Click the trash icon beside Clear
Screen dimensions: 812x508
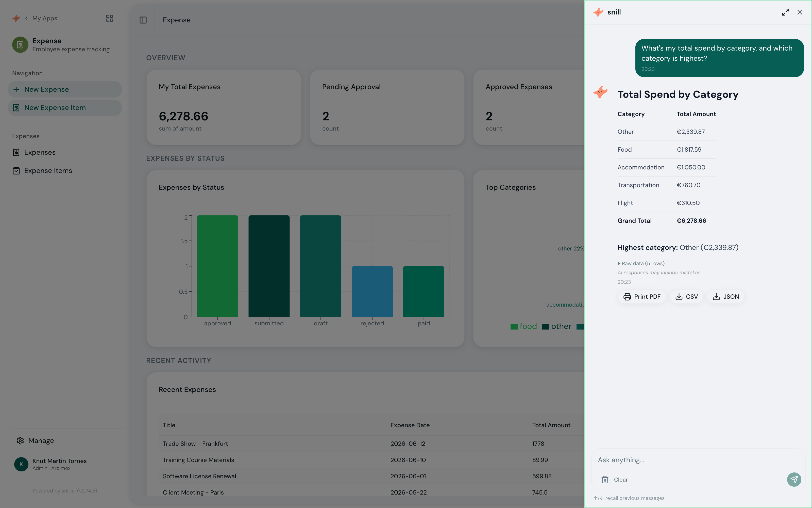point(605,480)
